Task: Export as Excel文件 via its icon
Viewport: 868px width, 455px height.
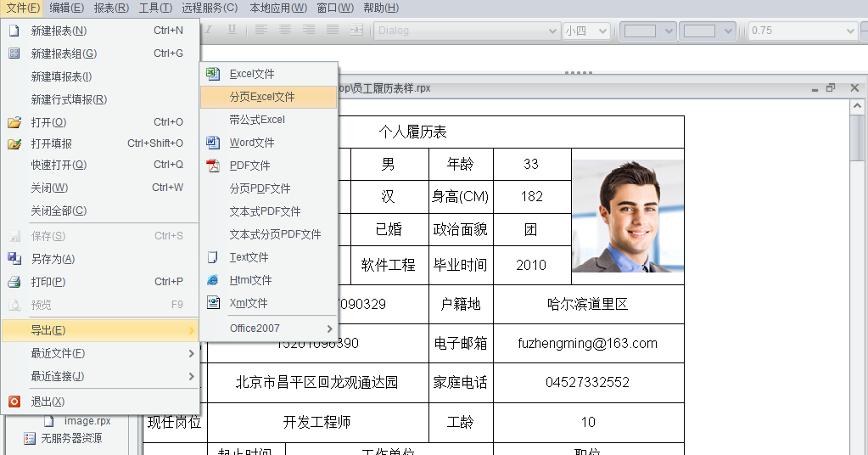Action: point(213,74)
